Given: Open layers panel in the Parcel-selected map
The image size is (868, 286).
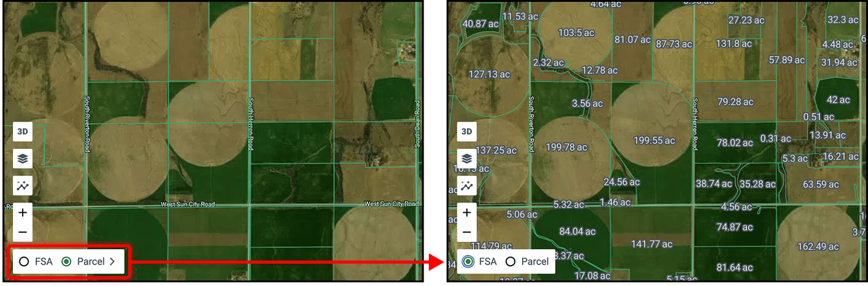Looking at the screenshot, I should tap(23, 159).
